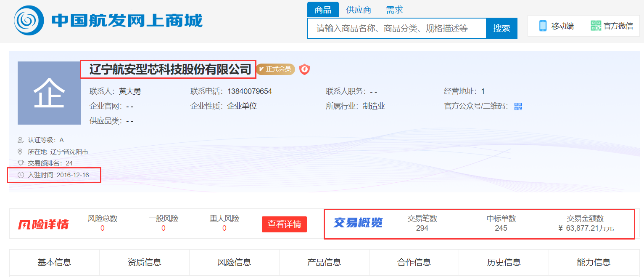Click the red shield badge next to 正式会员
The height and width of the screenshot is (277, 644).
pyautogui.click(x=304, y=69)
